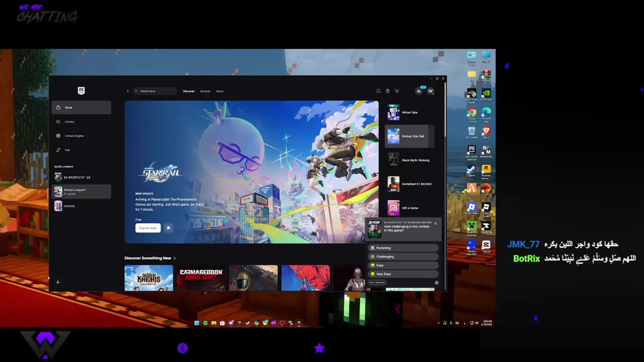Viewport: 644px width, 362px height.
Task: Open NVIDIA App desktop icon
Action: coord(486,95)
